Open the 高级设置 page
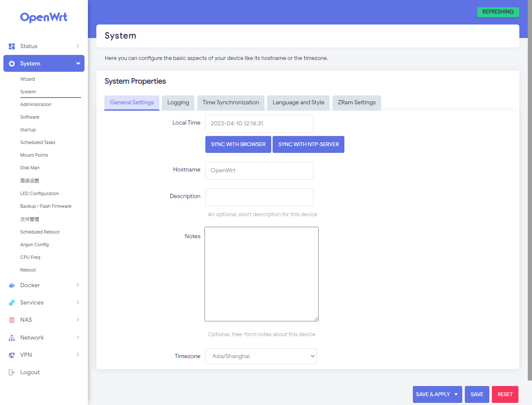The height and width of the screenshot is (405, 532). click(x=30, y=181)
